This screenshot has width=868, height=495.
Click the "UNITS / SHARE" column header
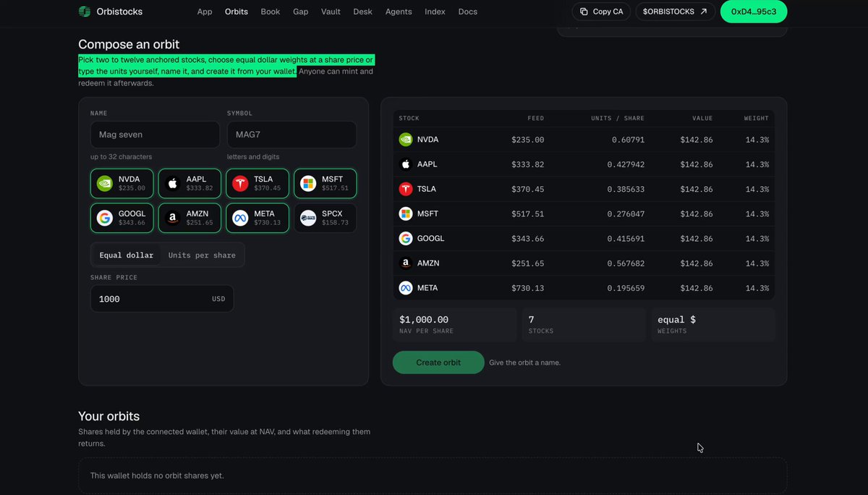(x=617, y=118)
